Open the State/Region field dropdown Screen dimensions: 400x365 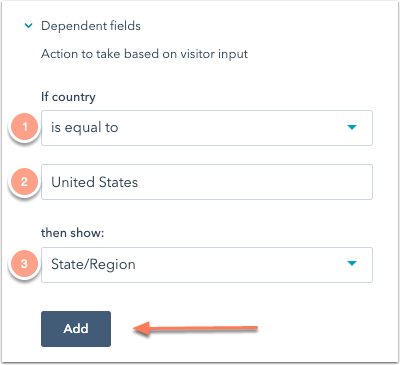click(x=207, y=265)
